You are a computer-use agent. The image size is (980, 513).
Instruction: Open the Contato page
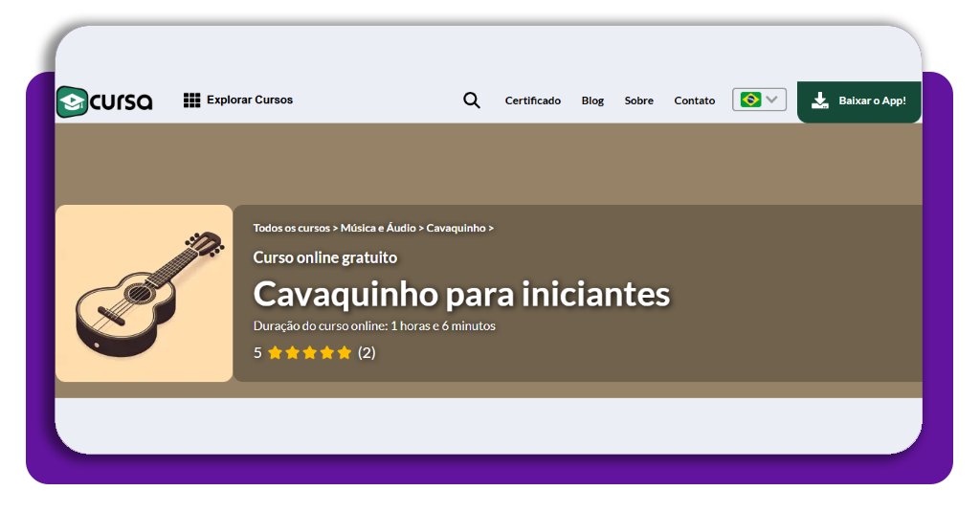click(695, 100)
